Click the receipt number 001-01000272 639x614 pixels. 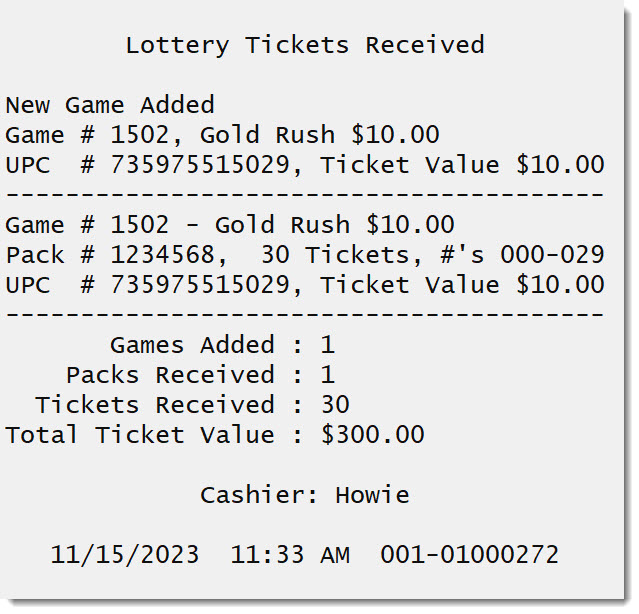tap(469, 555)
